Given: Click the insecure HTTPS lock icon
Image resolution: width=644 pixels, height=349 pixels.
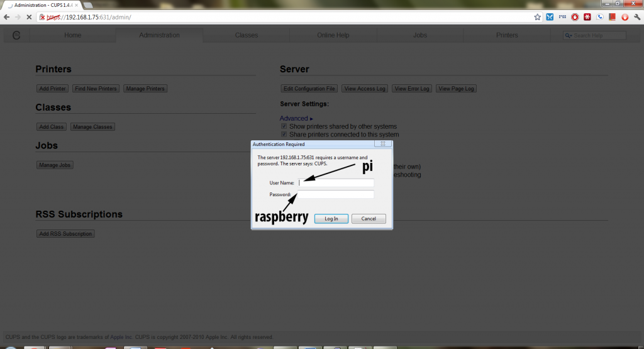Looking at the screenshot, I should (42, 17).
